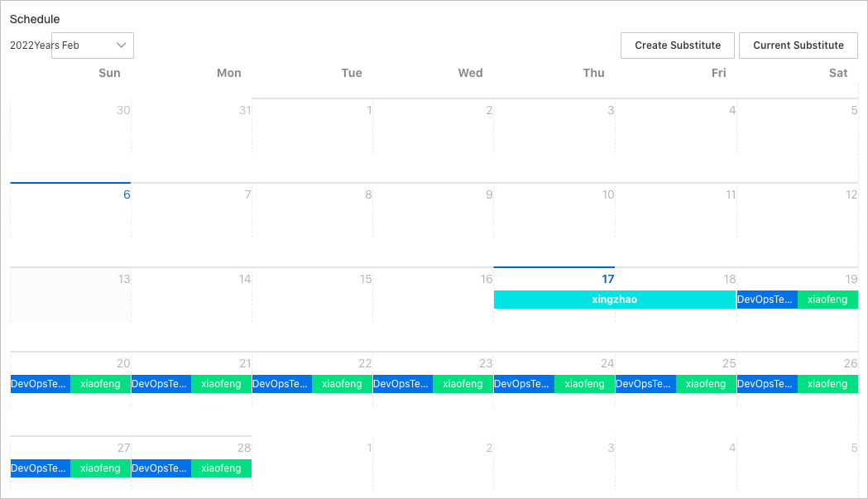This screenshot has width=868, height=499.
Task: Select date 18 in the calendar
Action: point(730,279)
